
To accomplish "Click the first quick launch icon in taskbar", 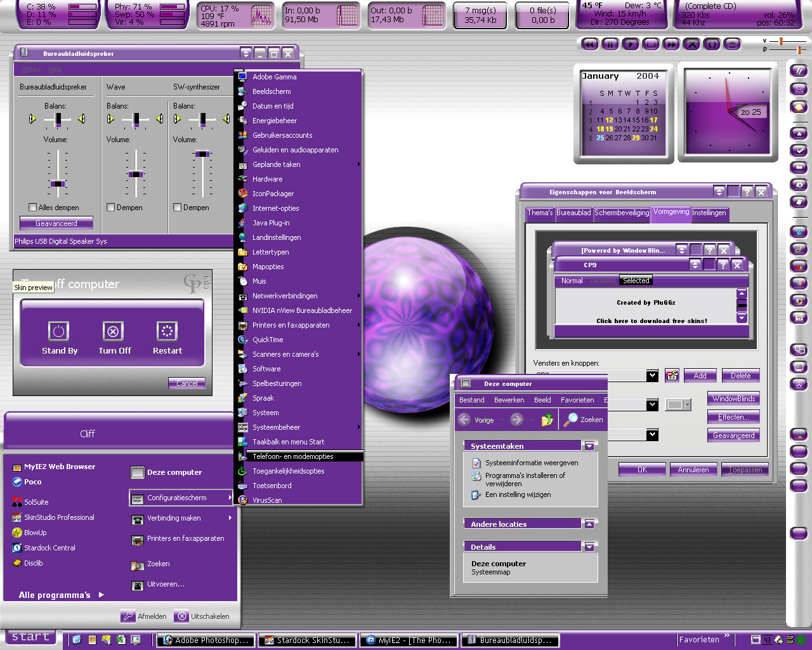I will coord(77,639).
